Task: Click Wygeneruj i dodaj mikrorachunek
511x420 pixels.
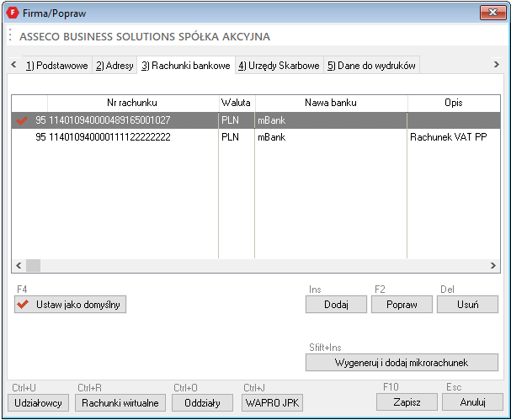Action: click(402, 362)
